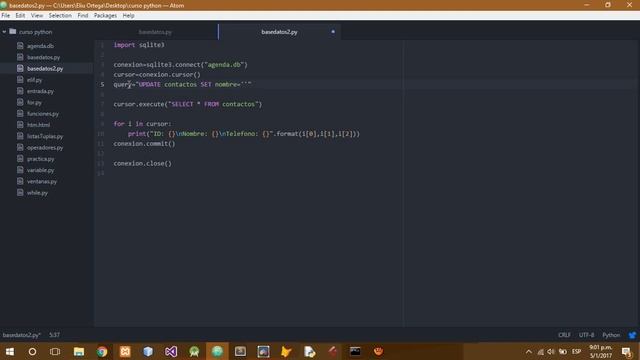Select basedatos2.py in the tree view
The width and height of the screenshot is (640, 360).
[45, 69]
